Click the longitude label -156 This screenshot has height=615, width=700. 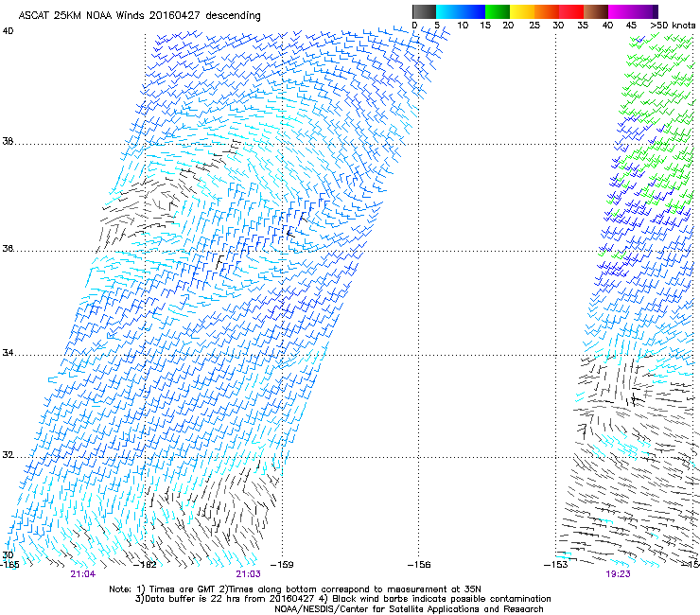pos(419,565)
